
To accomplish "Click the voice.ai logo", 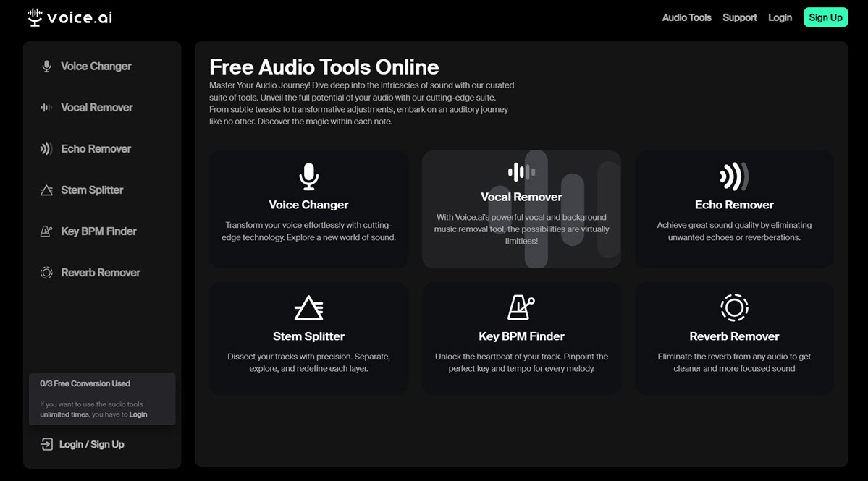I will click(68, 17).
